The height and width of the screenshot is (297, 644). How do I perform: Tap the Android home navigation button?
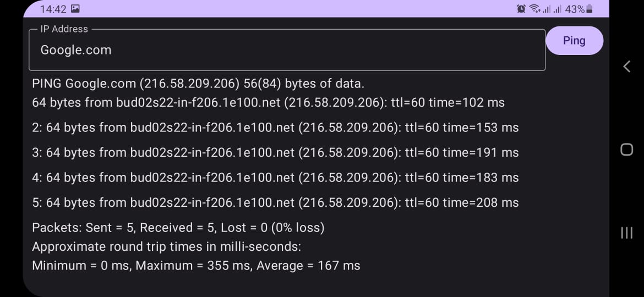point(626,150)
